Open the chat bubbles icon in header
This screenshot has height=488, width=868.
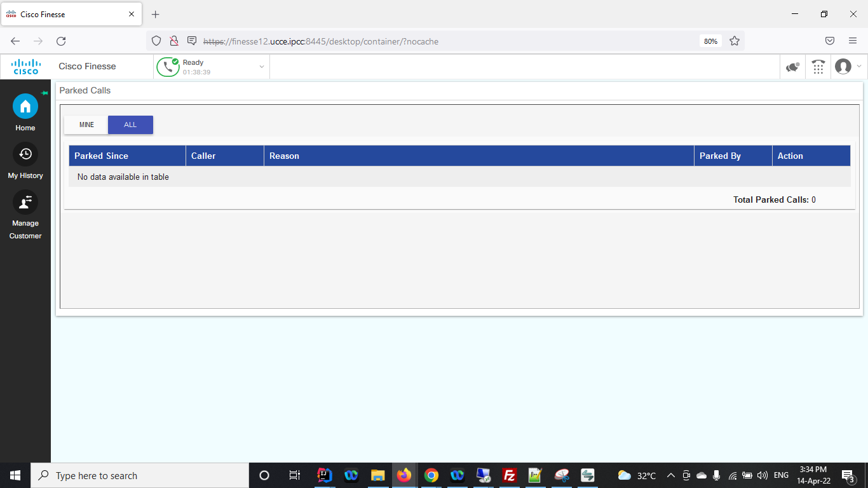792,67
